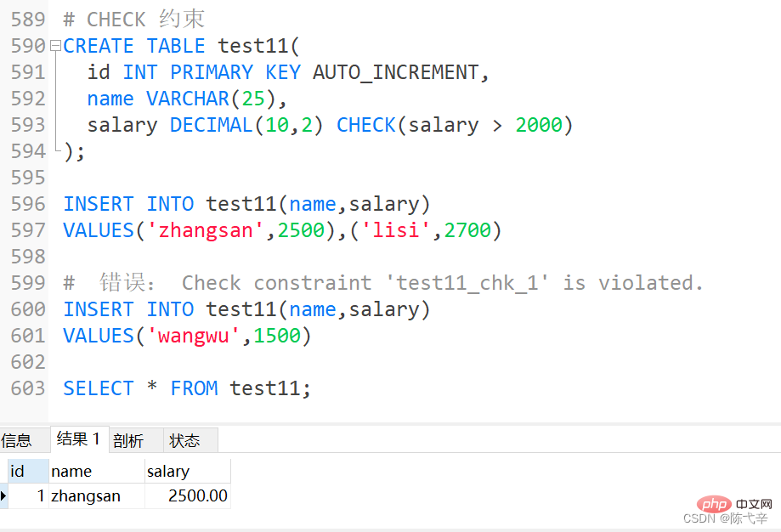The image size is (781, 532).
Task: Switch to the 信息 tab
Action: tap(17, 440)
